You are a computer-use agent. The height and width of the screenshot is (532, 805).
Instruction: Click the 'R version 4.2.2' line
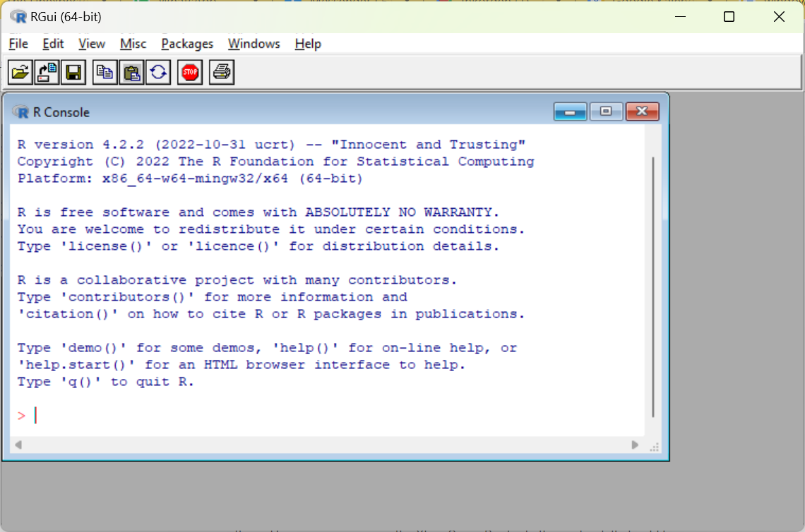tap(271, 145)
